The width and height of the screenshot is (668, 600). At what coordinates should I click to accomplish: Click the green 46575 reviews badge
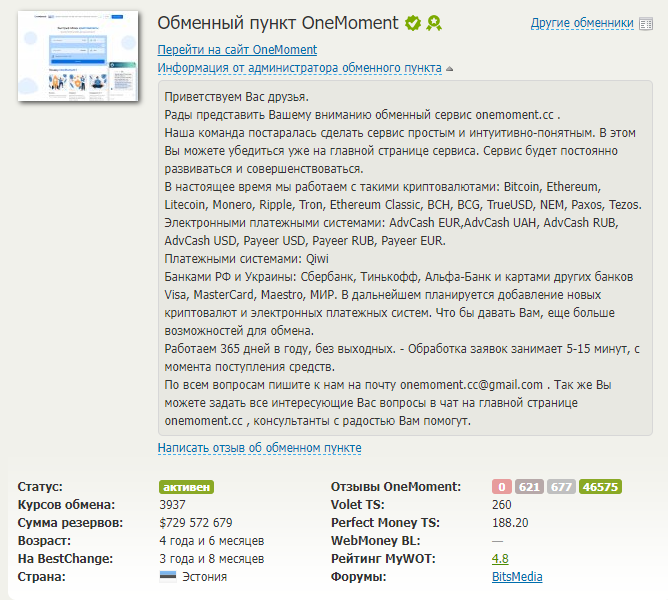click(600, 487)
